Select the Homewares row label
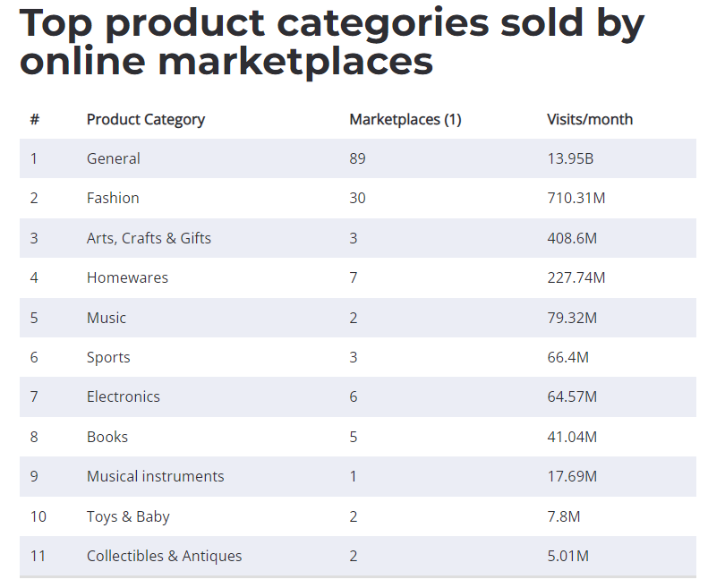The width and height of the screenshot is (708, 588). click(x=127, y=277)
